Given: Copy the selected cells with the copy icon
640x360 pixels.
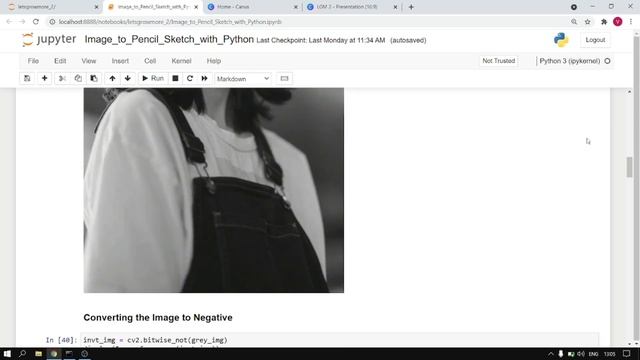Looking at the screenshot, I should (x=78, y=78).
